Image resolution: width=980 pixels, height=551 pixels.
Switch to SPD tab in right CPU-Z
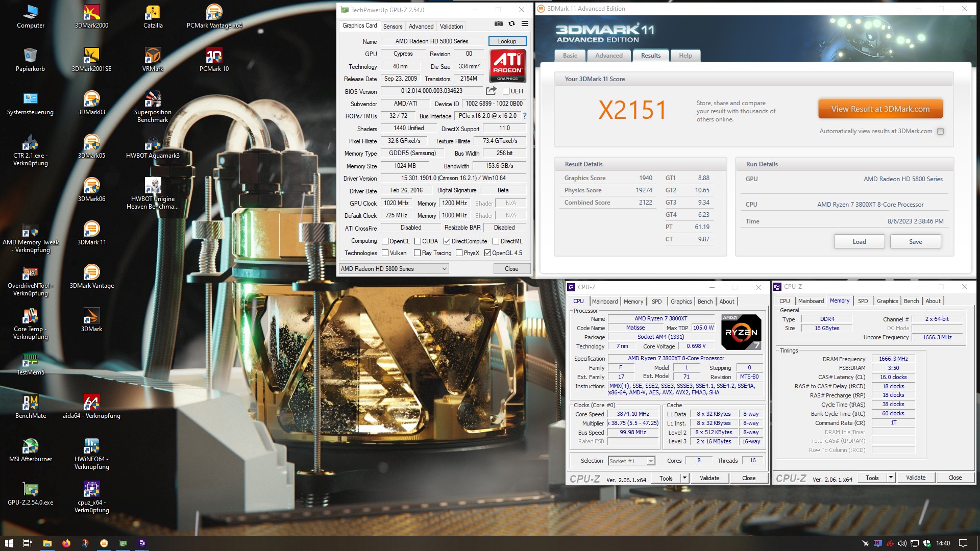863,301
